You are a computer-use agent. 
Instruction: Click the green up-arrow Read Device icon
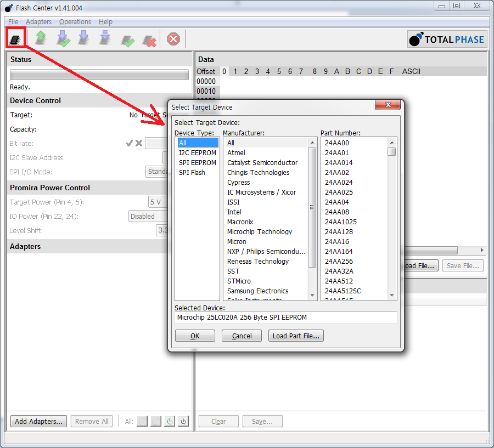click(41, 38)
